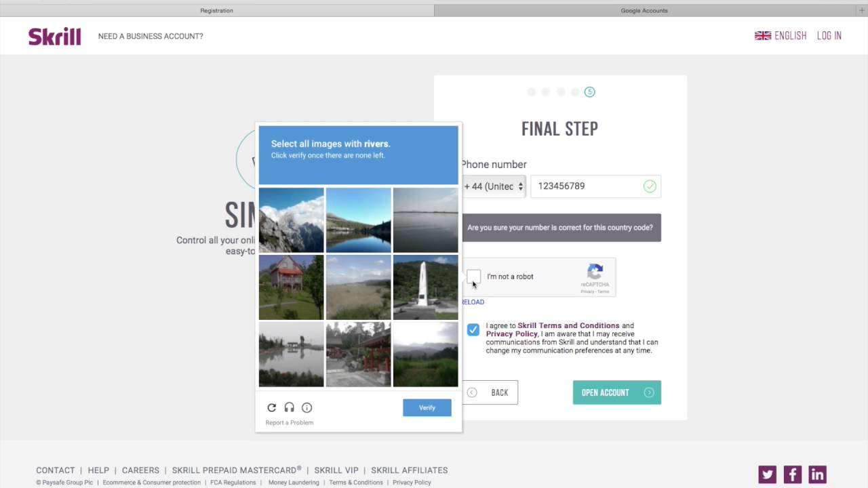This screenshot has height=488, width=868.
Task: Open the +44 country code dropdown
Action: (x=494, y=186)
